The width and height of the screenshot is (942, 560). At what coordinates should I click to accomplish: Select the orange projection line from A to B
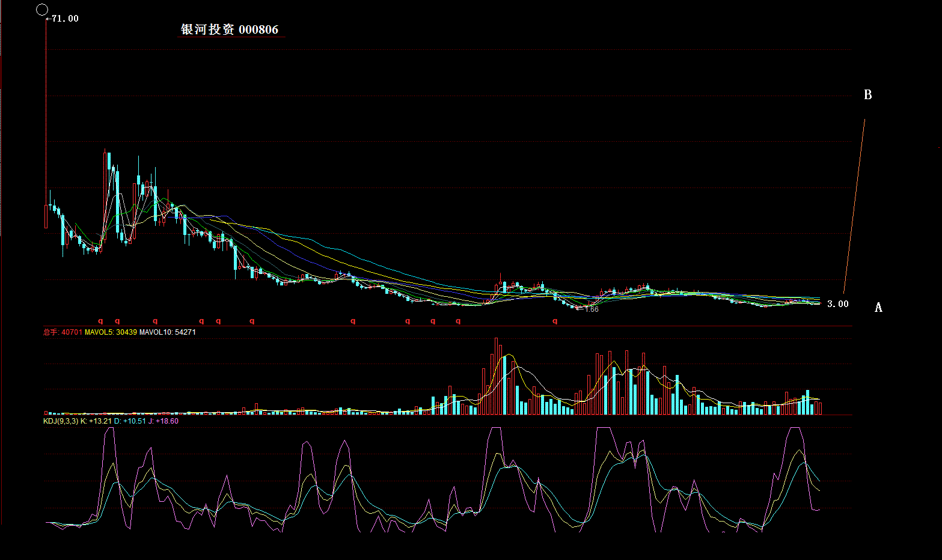(x=854, y=205)
